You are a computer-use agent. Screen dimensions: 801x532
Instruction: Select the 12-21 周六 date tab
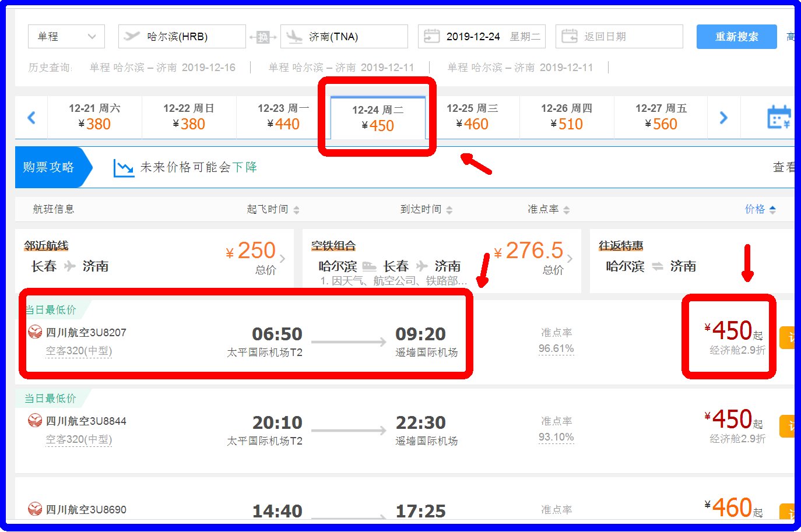pyautogui.click(x=95, y=117)
